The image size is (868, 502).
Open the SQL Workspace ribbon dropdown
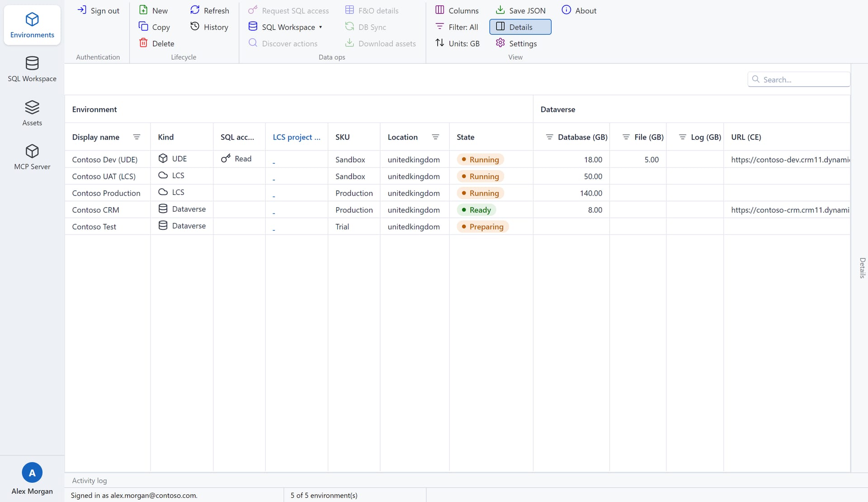pyautogui.click(x=285, y=27)
